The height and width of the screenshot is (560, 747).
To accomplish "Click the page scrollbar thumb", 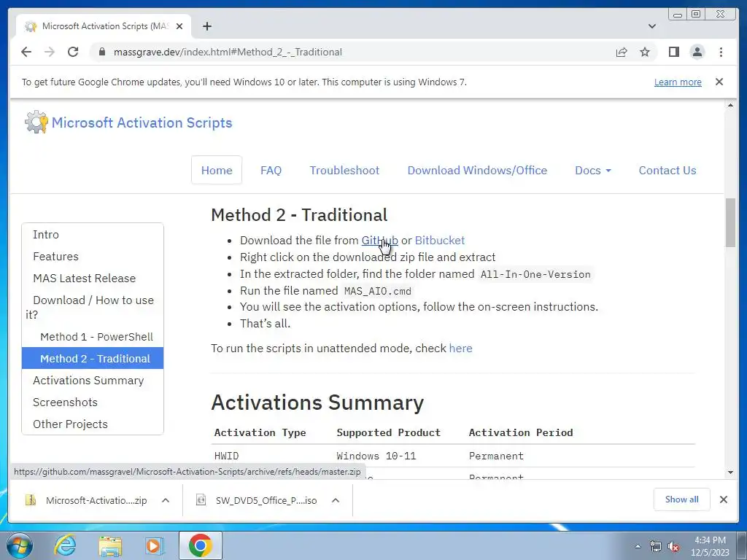I will tap(730, 223).
